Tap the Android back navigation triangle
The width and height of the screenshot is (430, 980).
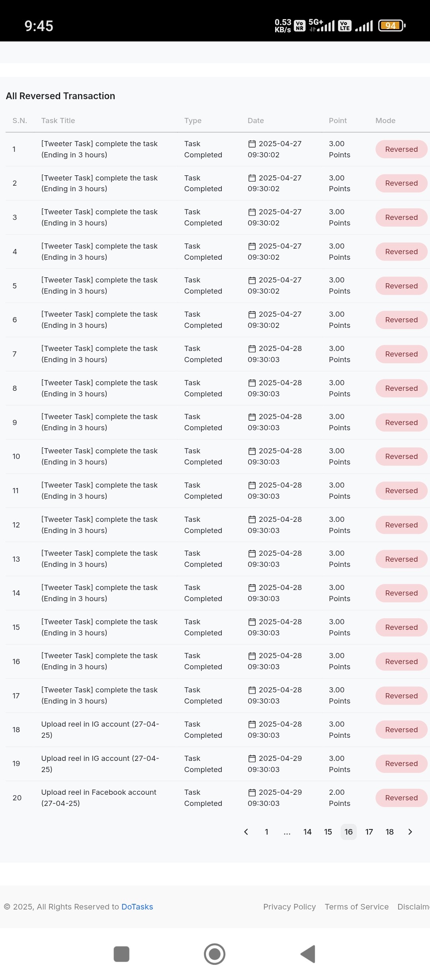click(308, 954)
